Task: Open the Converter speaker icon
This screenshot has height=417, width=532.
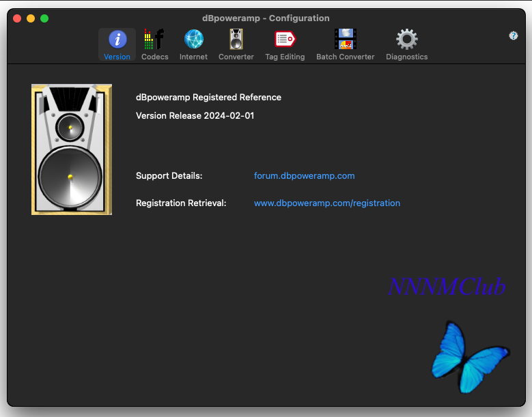Action: (236, 40)
